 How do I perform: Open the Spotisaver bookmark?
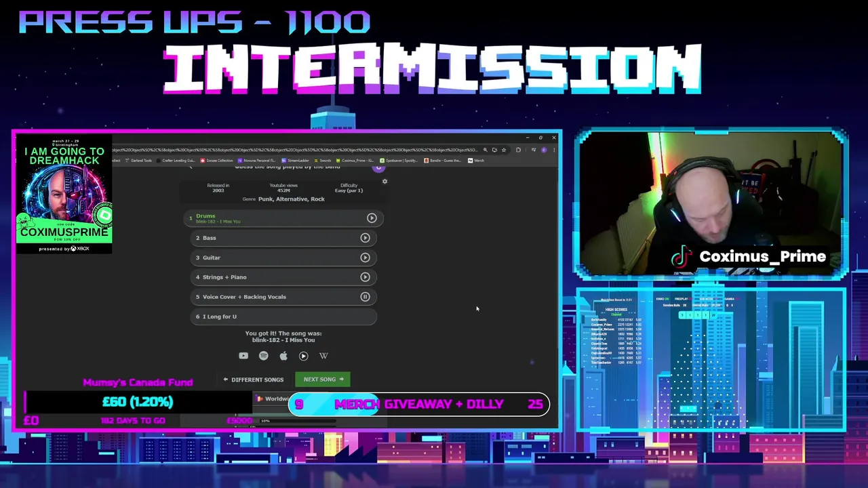(399, 161)
